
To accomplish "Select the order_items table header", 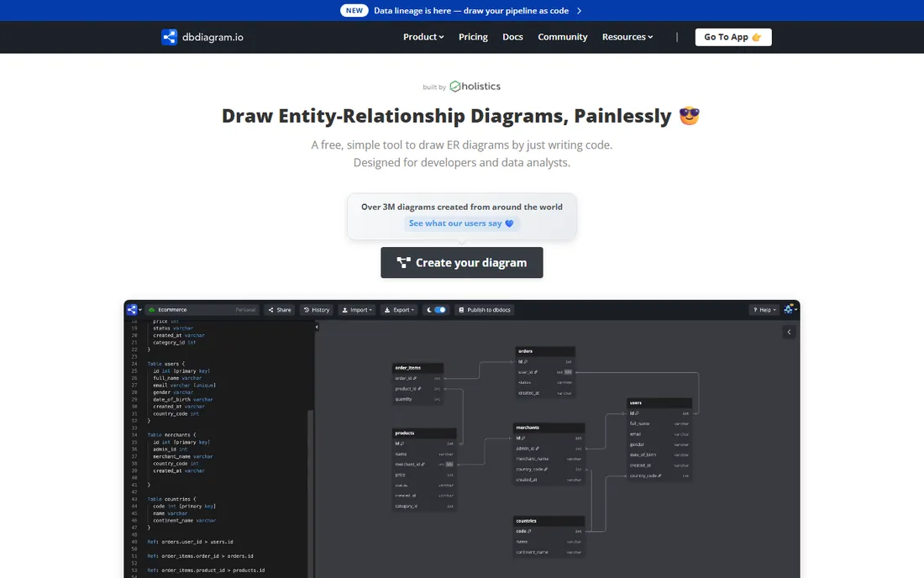I will click(417, 368).
